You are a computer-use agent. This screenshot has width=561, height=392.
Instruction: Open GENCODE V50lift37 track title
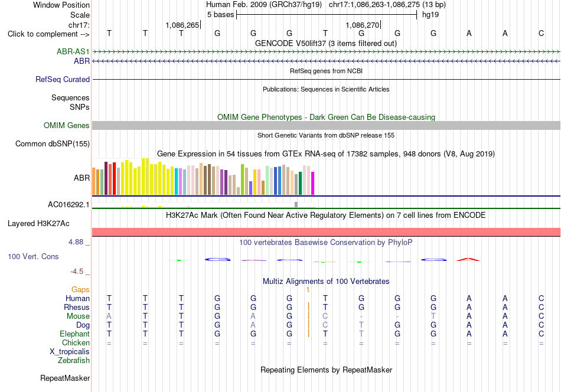pyautogui.click(x=325, y=43)
